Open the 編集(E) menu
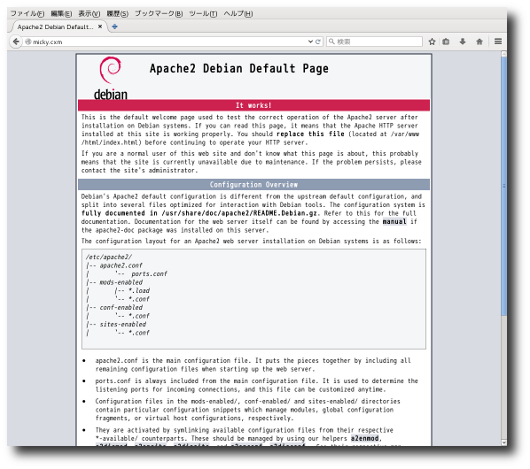The image size is (530, 469). [x=61, y=14]
